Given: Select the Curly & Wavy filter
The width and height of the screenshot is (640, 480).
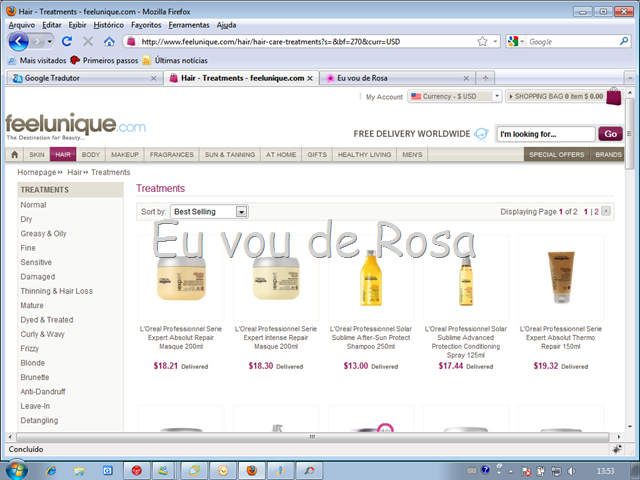Looking at the screenshot, I should point(42,334).
